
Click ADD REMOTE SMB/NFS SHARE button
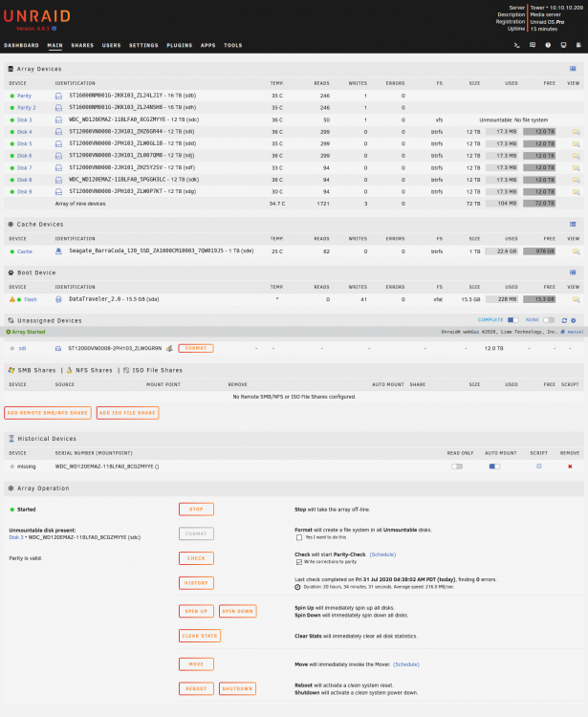point(48,413)
